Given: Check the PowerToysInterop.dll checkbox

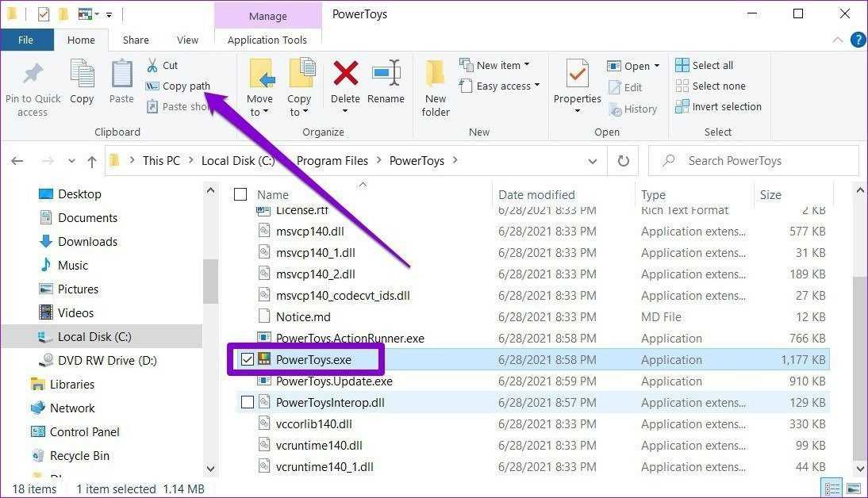Looking at the screenshot, I should pos(247,403).
